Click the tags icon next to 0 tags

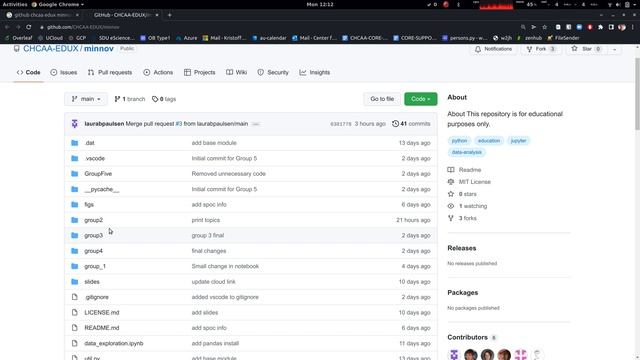tap(155, 99)
